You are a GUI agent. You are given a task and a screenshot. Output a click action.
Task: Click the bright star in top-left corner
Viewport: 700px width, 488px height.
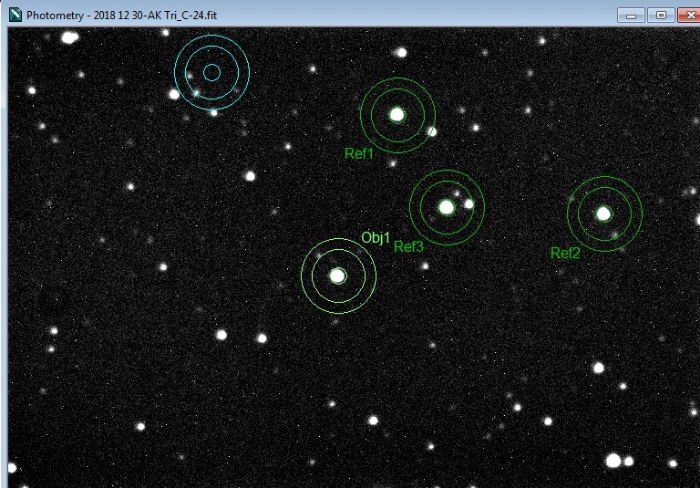pyautogui.click(x=69, y=37)
